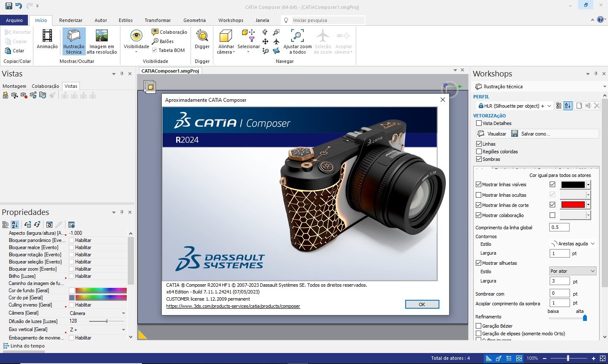Open the Por ator style dropdown
This screenshot has width=608, height=364.
click(592, 271)
